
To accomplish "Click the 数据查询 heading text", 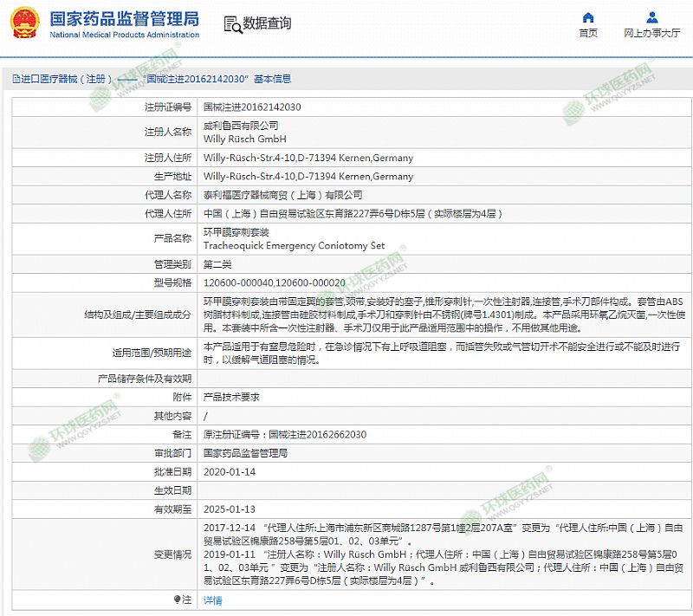I will click(x=267, y=23).
